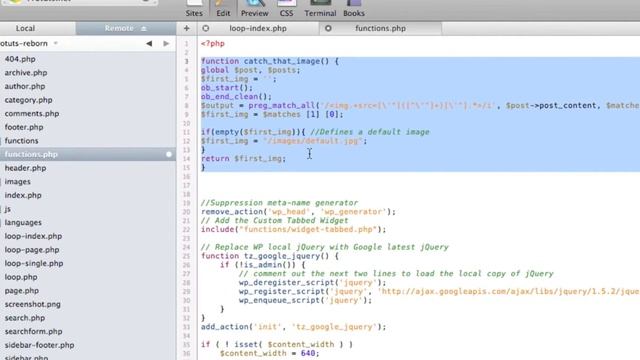Open archive.php in the file list
Image resolution: width=640 pixels, height=360 pixels.
pyautogui.click(x=26, y=73)
